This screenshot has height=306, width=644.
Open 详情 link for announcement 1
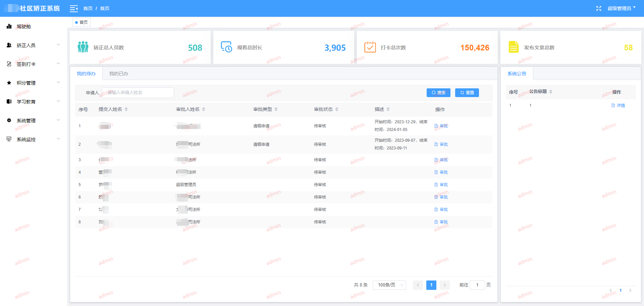click(618, 105)
